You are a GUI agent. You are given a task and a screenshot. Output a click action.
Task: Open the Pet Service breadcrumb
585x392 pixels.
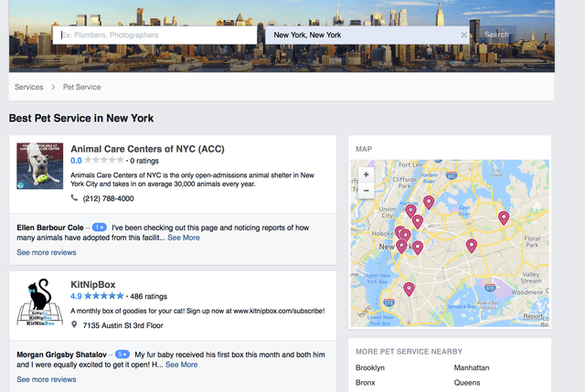coord(81,87)
